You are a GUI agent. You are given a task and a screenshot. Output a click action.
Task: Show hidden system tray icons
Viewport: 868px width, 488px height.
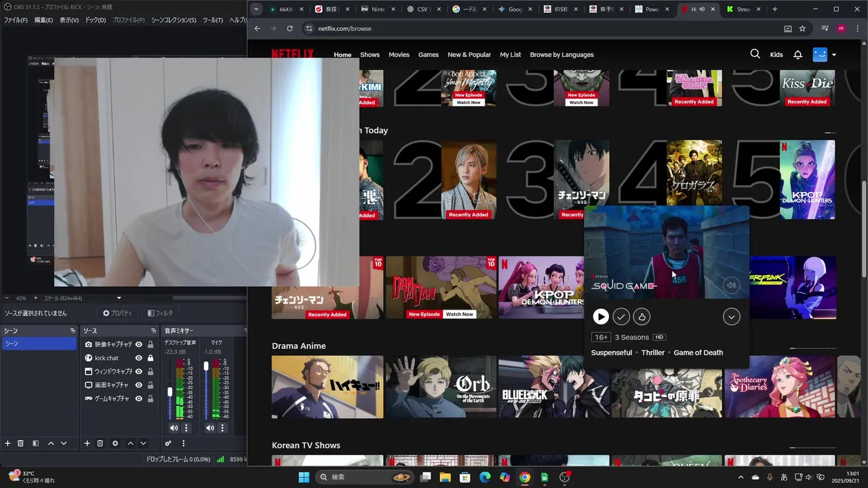click(741, 477)
